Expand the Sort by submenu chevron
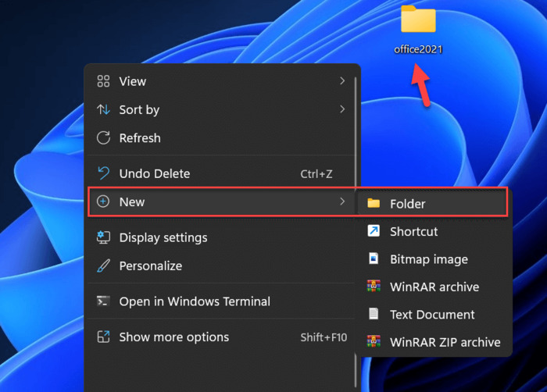 [342, 110]
